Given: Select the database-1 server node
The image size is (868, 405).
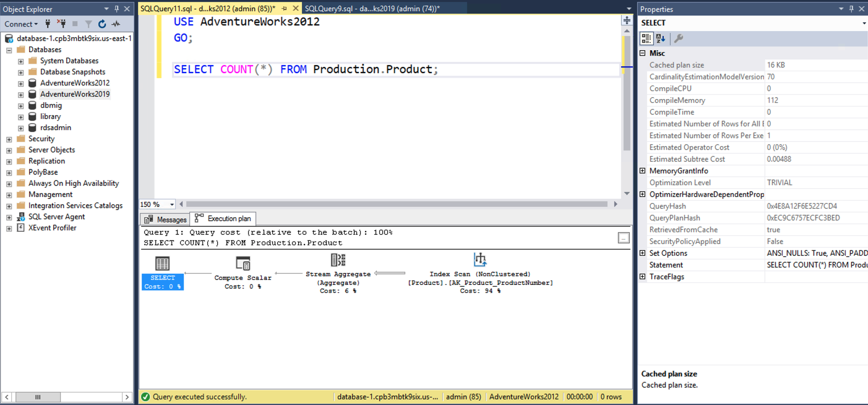Looking at the screenshot, I should 74,38.
